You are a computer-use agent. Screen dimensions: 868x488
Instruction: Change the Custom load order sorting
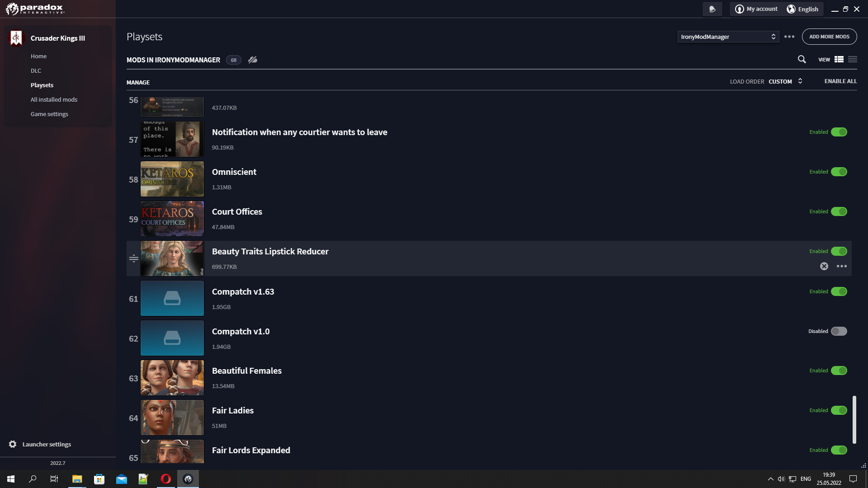coord(786,81)
